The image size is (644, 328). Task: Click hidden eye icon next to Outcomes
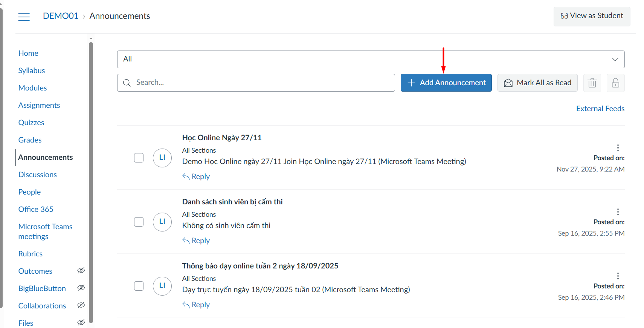click(81, 271)
